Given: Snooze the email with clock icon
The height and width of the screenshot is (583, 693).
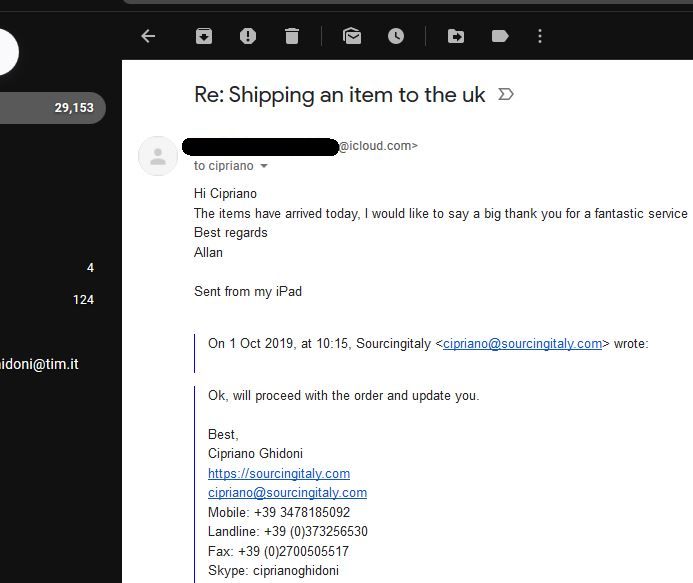Looking at the screenshot, I should click(396, 36).
